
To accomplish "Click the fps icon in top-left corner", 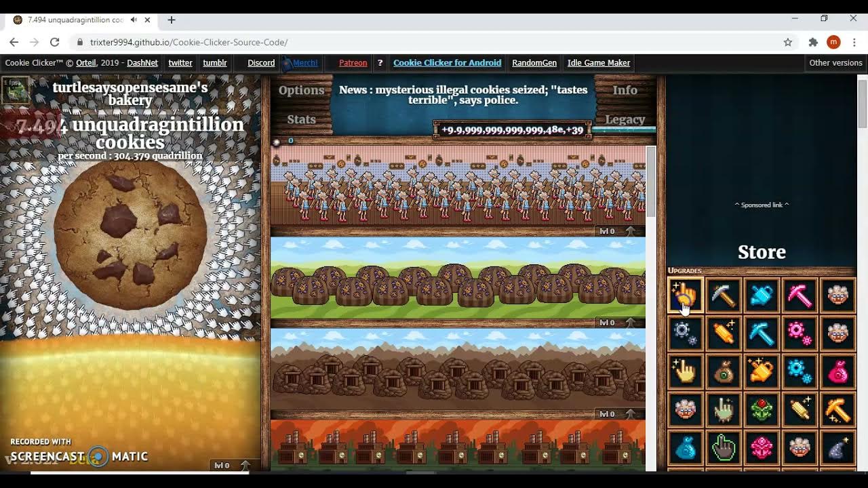I will coord(15,89).
